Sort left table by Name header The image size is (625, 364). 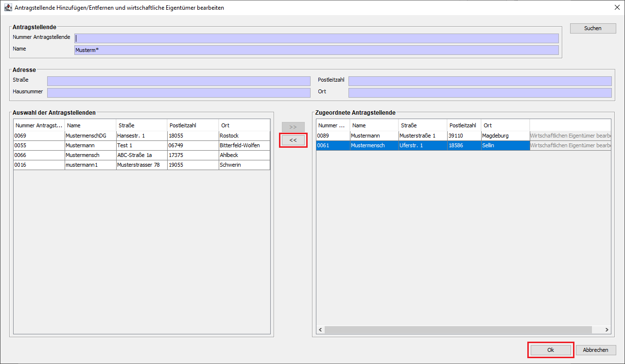click(x=90, y=125)
